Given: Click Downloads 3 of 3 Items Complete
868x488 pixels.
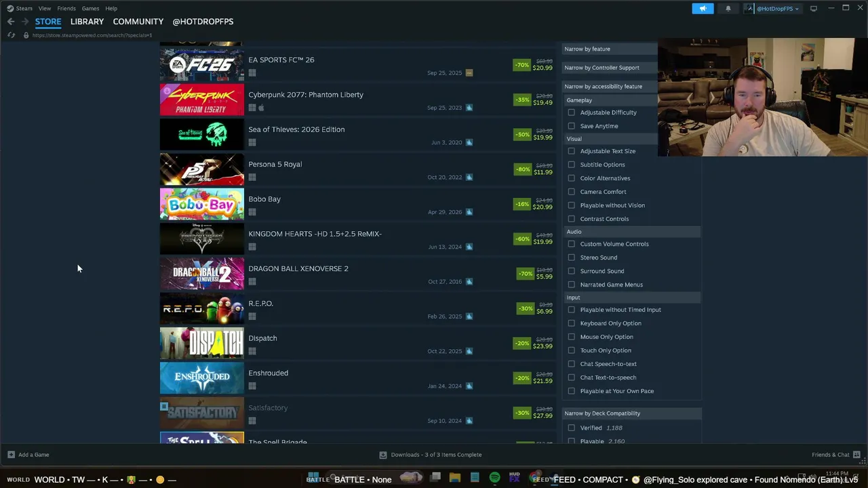Looking at the screenshot, I should [x=436, y=455].
